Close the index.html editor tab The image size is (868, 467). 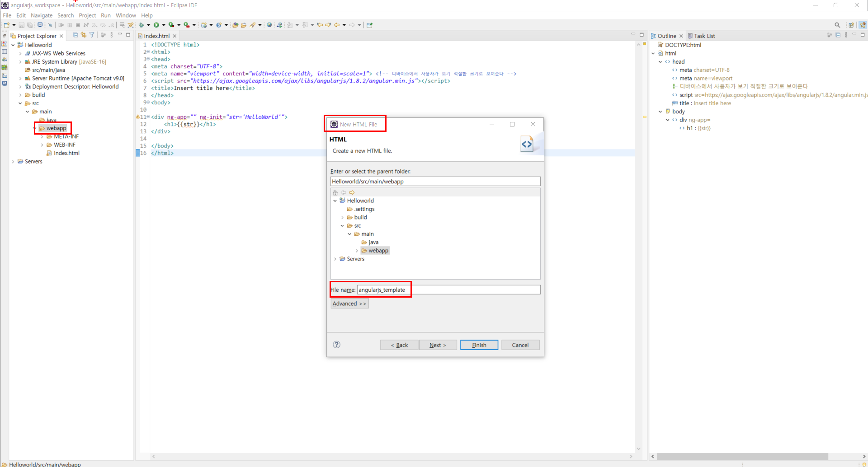(175, 36)
